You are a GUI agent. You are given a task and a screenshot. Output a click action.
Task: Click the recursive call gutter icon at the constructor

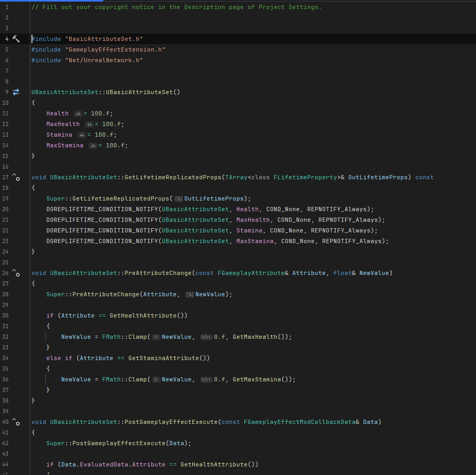tap(16, 91)
